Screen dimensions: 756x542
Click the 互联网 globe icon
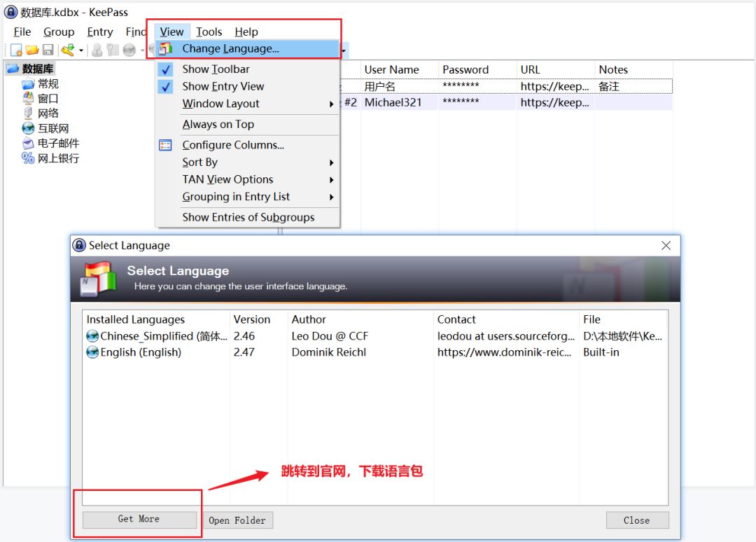pyautogui.click(x=28, y=128)
